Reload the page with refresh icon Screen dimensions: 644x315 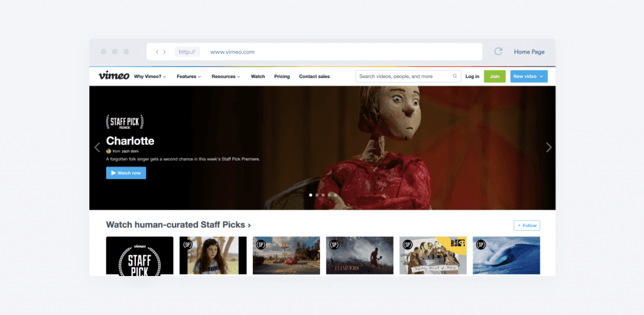tap(498, 52)
